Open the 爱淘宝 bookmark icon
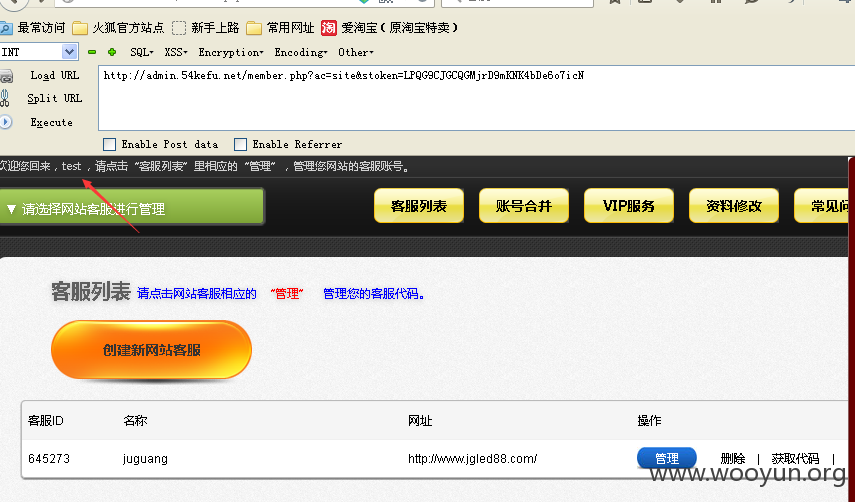 pyautogui.click(x=329, y=28)
